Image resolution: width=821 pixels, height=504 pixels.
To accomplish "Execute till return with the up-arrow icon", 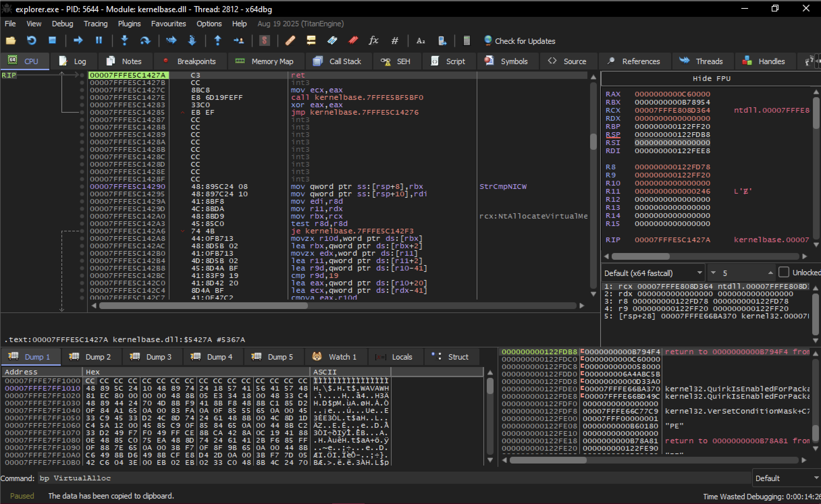I will coord(218,41).
